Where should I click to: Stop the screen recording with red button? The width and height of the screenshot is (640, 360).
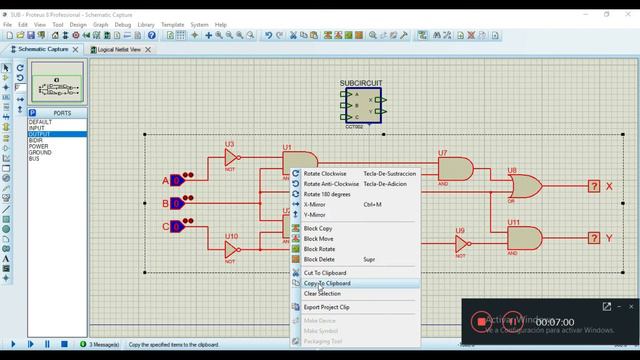tap(481, 322)
